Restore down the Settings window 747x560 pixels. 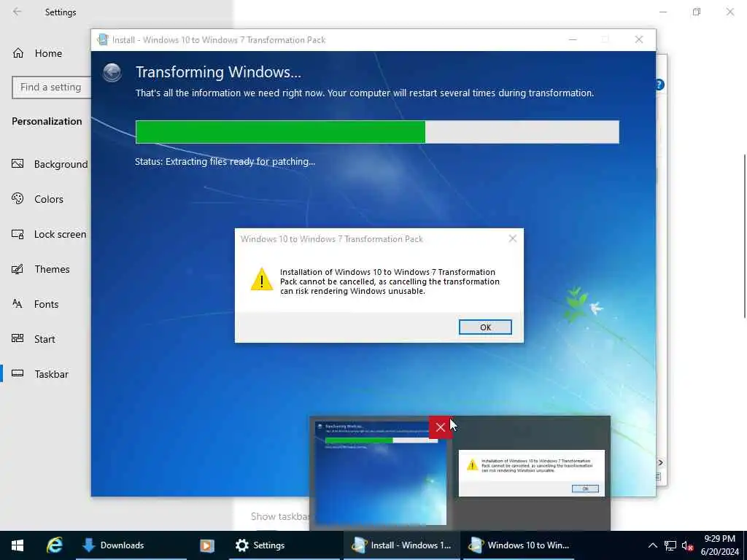coord(697,12)
